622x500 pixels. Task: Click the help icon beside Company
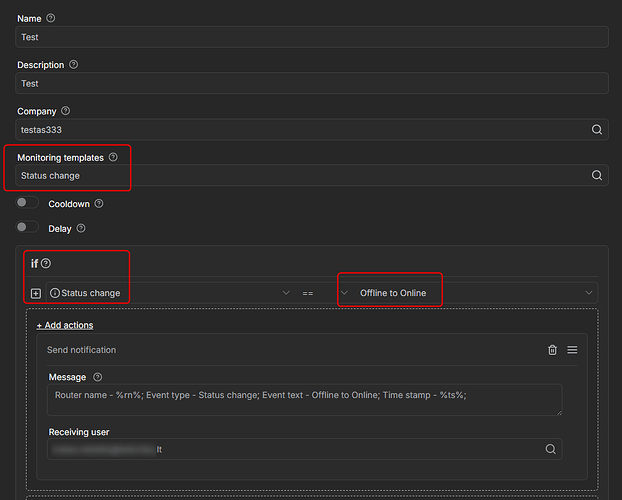pyautogui.click(x=66, y=111)
